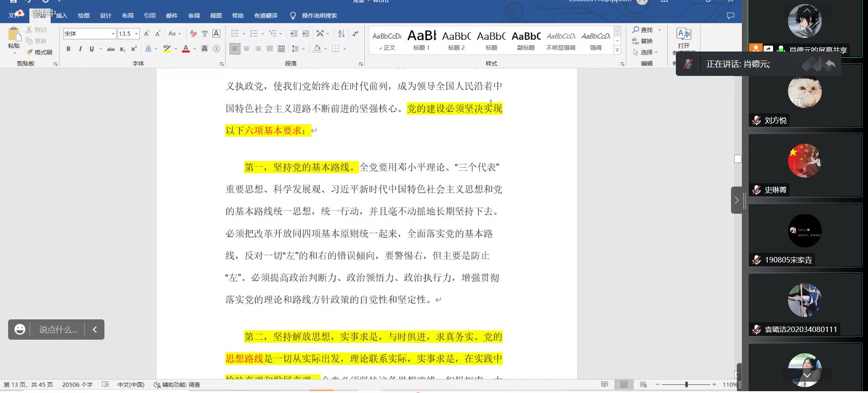Screen dimensions: 868x393
Task: Toggle Bold formatting
Action: 68,49
